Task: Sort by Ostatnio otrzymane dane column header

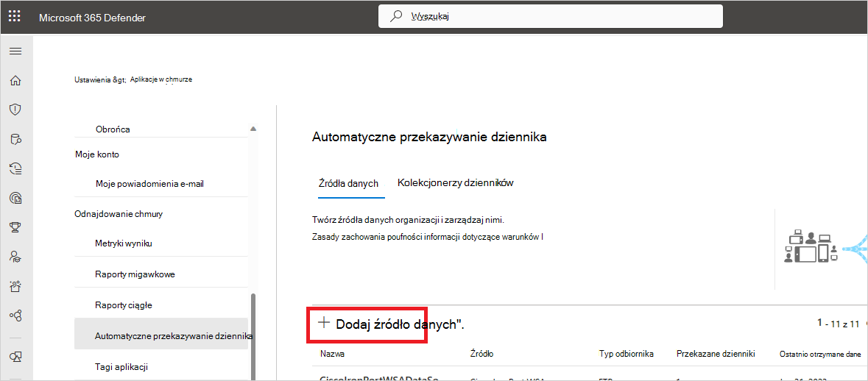Action: (820, 354)
